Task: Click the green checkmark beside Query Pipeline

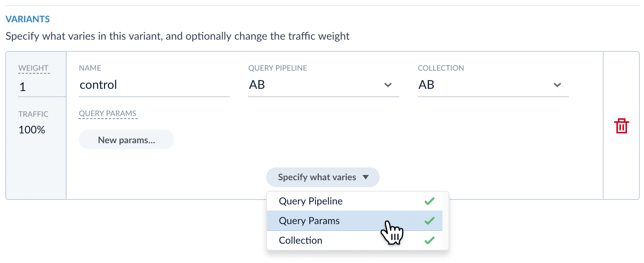Action: point(429,201)
